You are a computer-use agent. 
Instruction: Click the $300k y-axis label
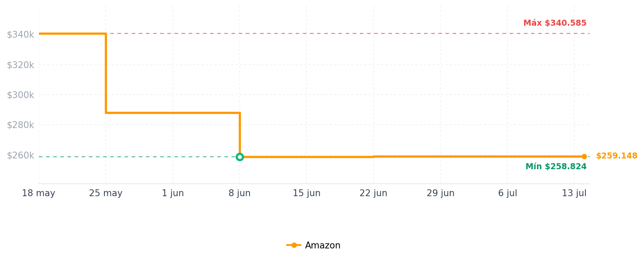point(20,95)
